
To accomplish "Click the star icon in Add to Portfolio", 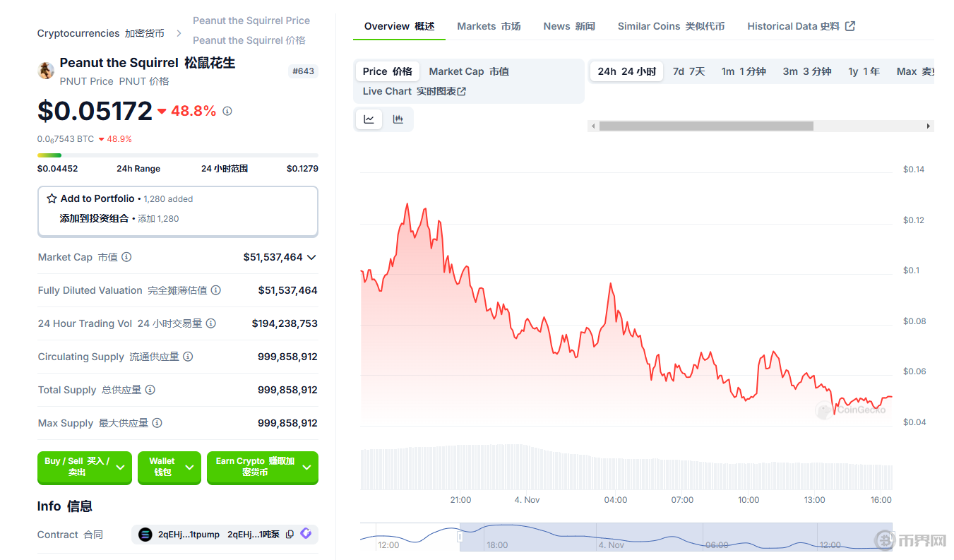I will coord(52,198).
